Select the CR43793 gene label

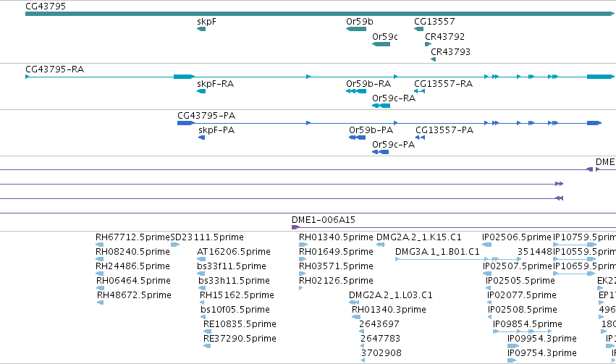coord(451,52)
